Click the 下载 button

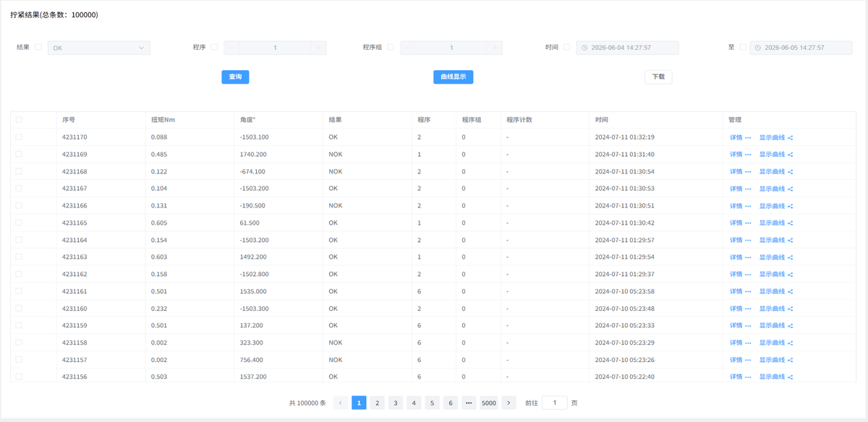(x=658, y=77)
